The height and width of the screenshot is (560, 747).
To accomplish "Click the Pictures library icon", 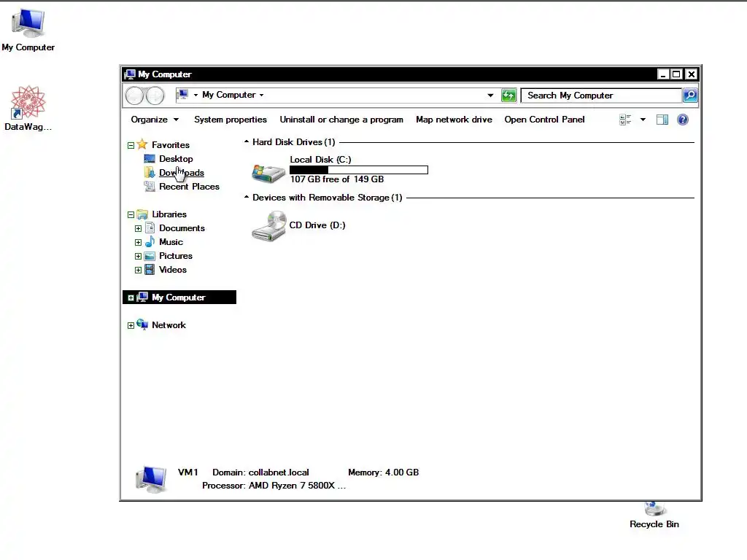I will (x=150, y=256).
